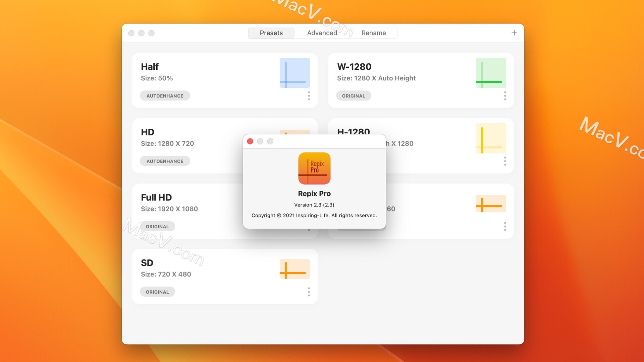Viewport: 644px width, 362px height.
Task: Toggle the ORIGINAL tag on Full HD
Action: tap(158, 226)
